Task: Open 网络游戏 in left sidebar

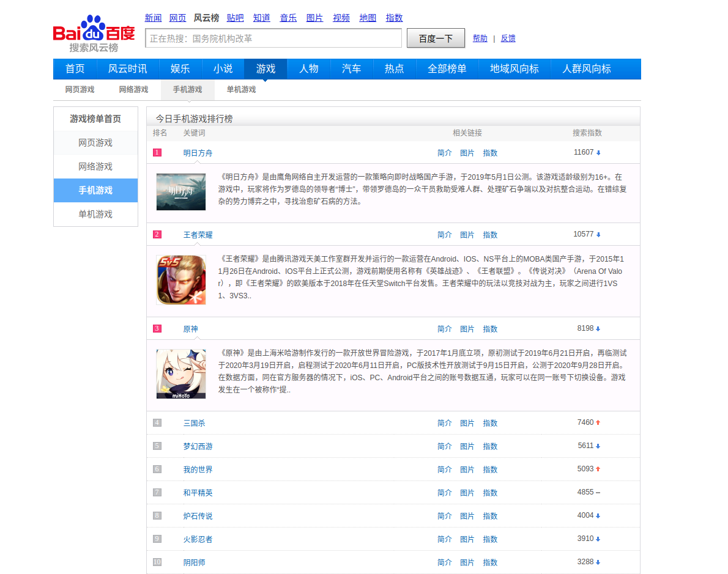Action: 95,166
